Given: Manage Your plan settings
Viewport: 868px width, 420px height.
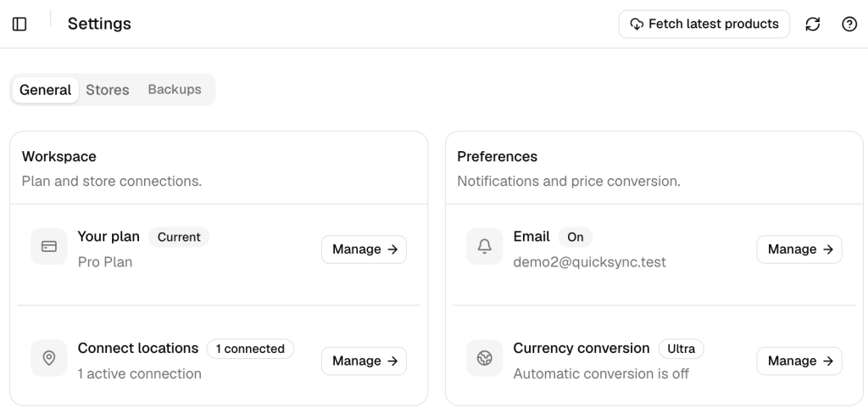Looking at the screenshot, I should click(364, 249).
